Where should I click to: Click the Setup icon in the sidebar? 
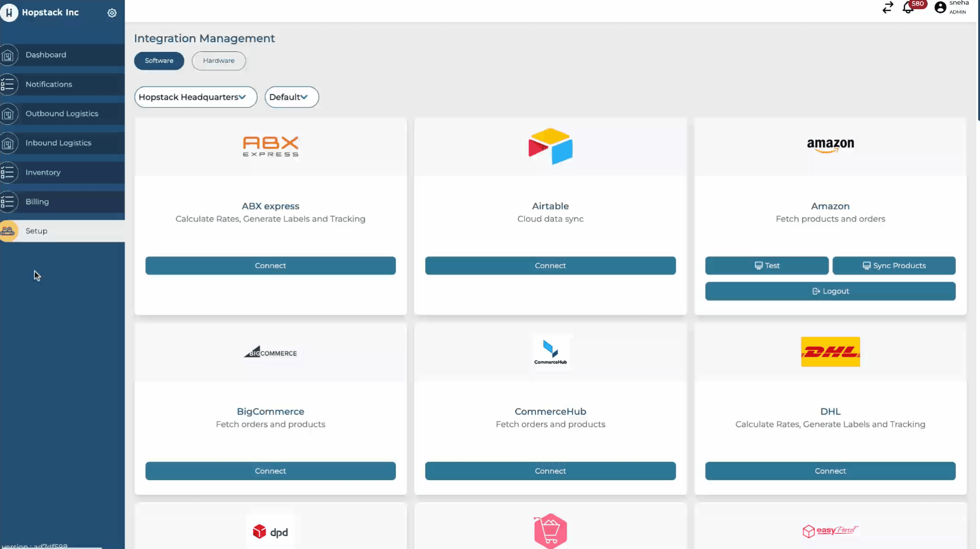[x=8, y=231]
